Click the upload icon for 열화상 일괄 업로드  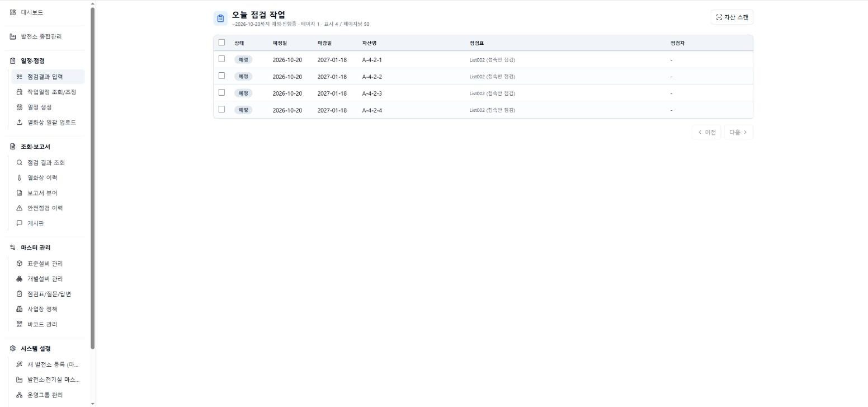20,123
